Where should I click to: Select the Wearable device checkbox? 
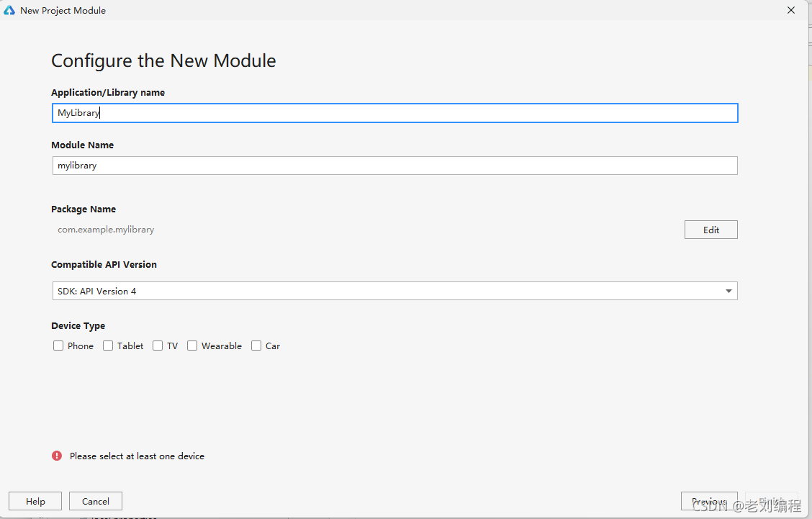(x=192, y=346)
